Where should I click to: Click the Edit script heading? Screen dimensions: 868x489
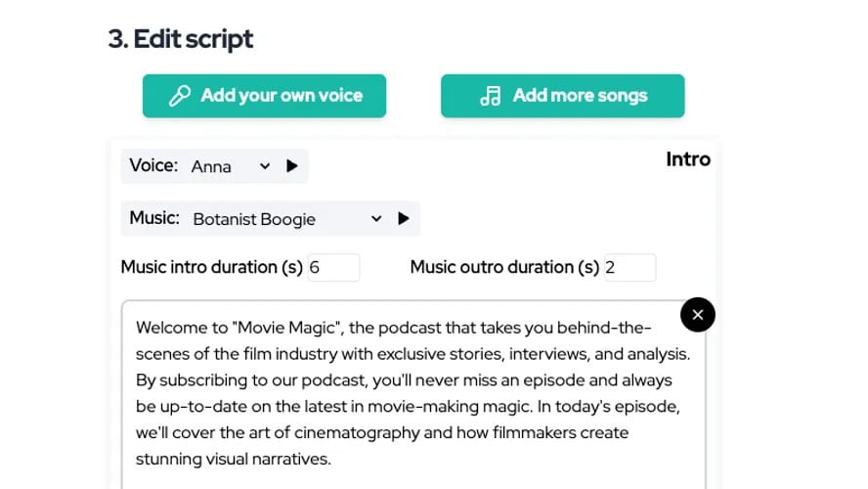(x=181, y=39)
